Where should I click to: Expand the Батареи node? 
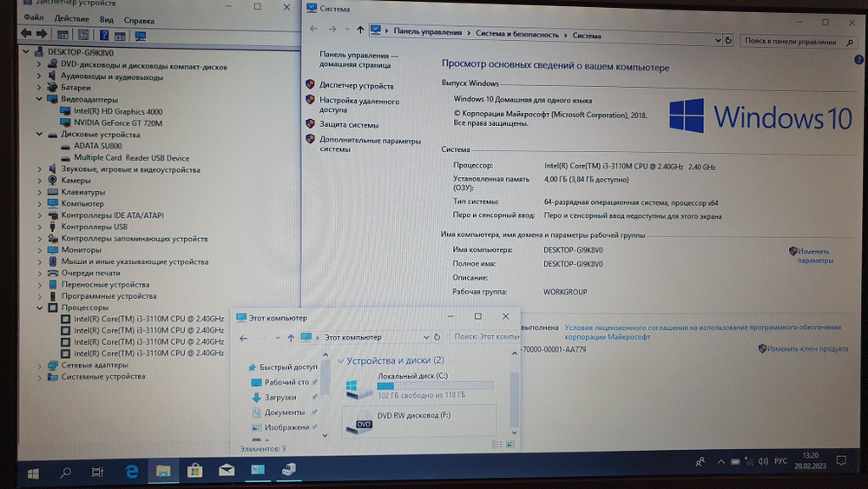click(x=39, y=88)
